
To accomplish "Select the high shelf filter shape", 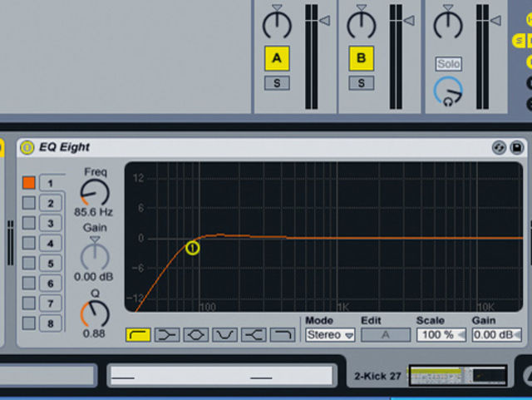I will point(254,335).
